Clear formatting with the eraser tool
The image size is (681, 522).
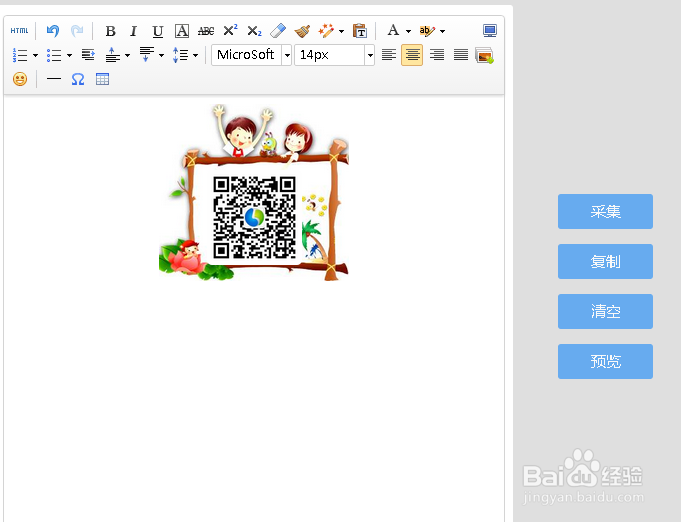coord(278,31)
